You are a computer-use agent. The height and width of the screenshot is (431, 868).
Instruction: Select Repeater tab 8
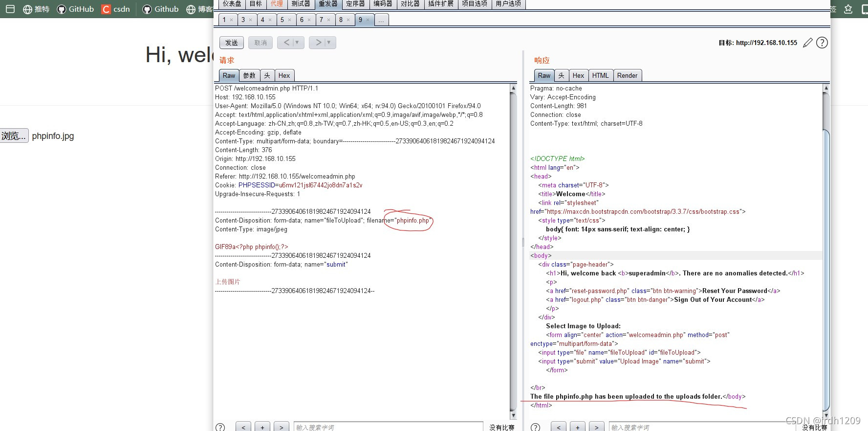click(345, 20)
